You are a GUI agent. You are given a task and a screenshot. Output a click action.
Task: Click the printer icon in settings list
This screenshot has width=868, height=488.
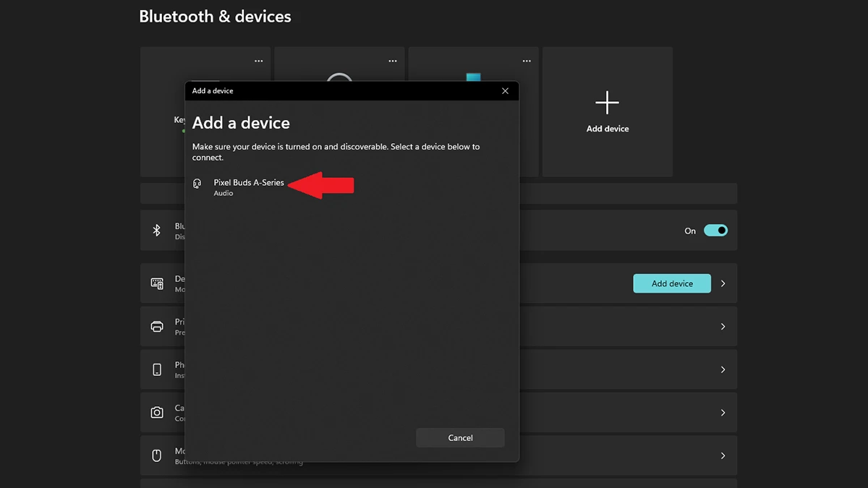pos(157,327)
